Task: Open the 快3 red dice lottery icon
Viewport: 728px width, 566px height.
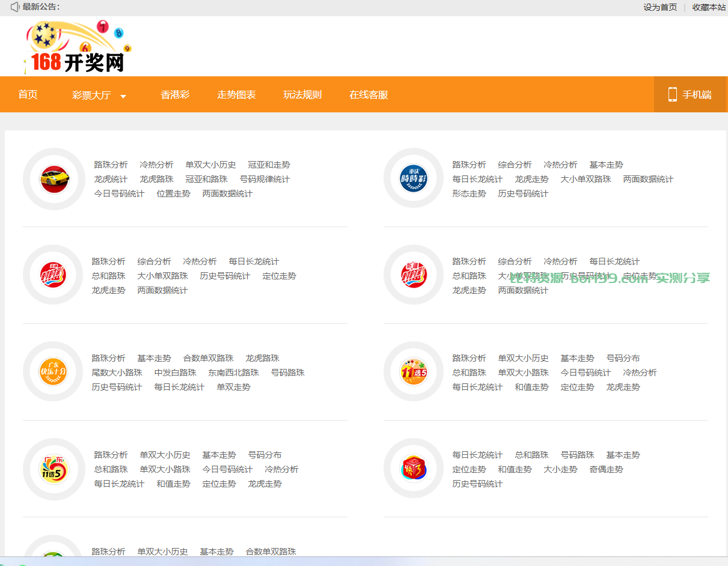Action: [414, 469]
